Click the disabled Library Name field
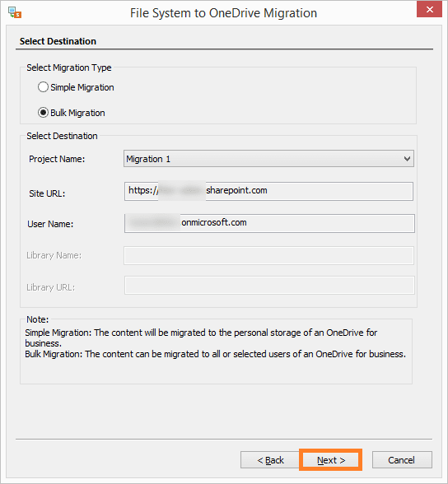448x484 pixels. point(268,255)
